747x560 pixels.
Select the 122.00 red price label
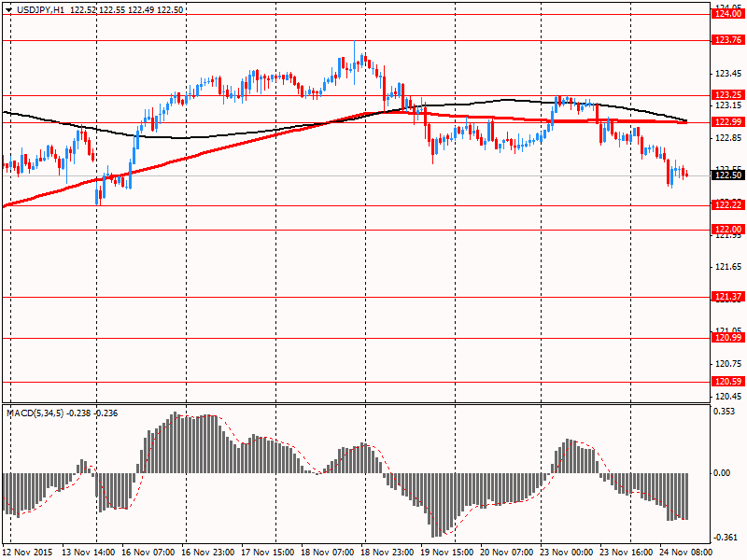(727, 230)
